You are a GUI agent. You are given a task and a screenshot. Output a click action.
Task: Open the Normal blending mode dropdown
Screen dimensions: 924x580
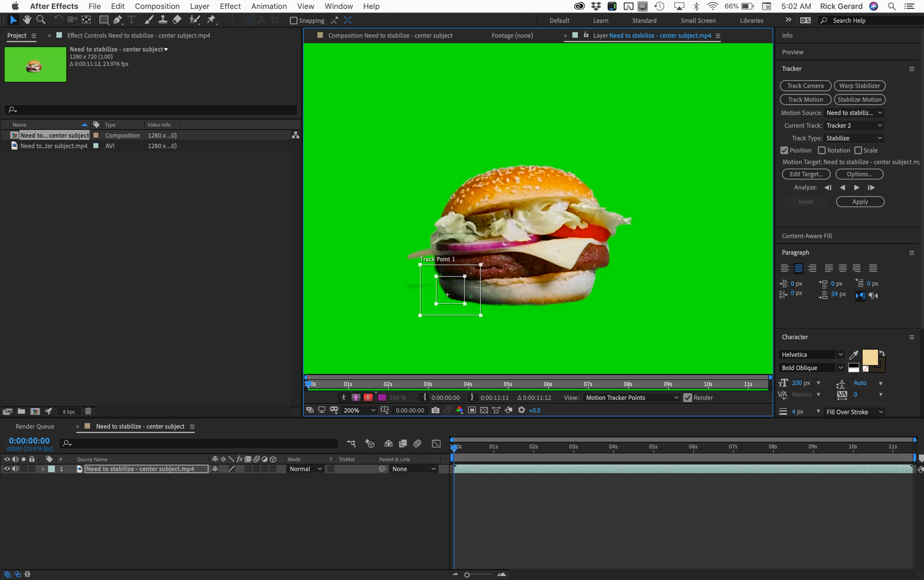click(x=305, y=469)
